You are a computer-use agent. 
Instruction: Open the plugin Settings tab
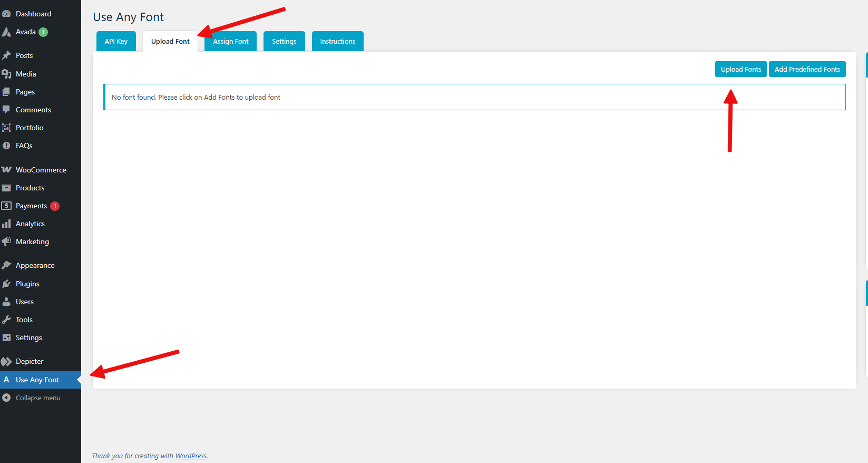pyautogui.click(x=284, y=41)
